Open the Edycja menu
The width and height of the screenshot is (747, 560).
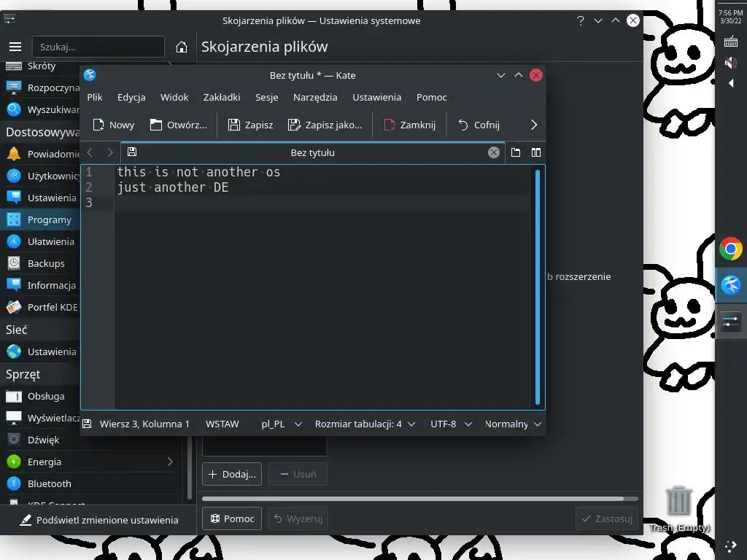coord(131,97)
